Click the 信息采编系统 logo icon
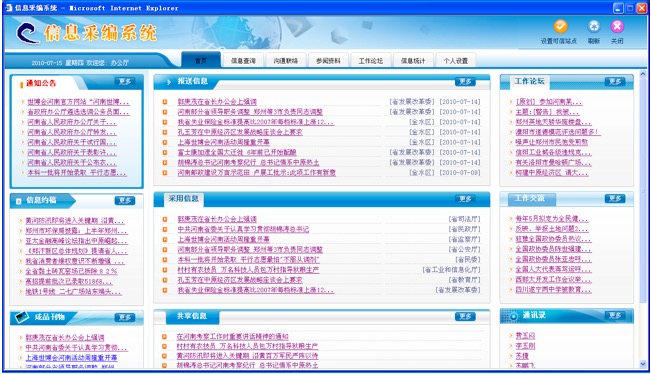Viewport: 651px width, 374px height. tap(27, 33)
